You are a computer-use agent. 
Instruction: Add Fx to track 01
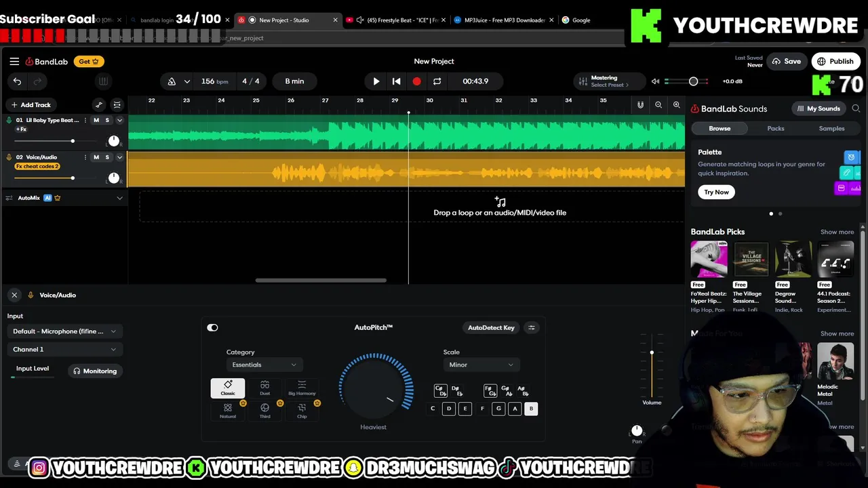point(21,129)
